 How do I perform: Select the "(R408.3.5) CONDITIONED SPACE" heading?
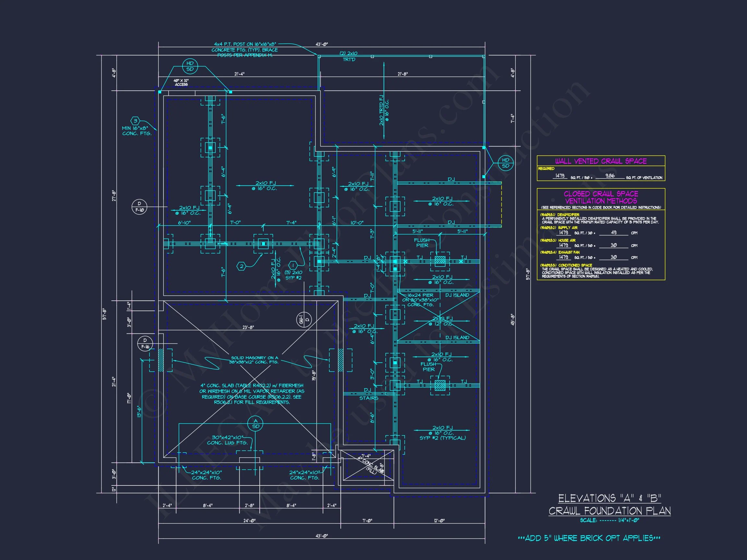coord(566,265)
